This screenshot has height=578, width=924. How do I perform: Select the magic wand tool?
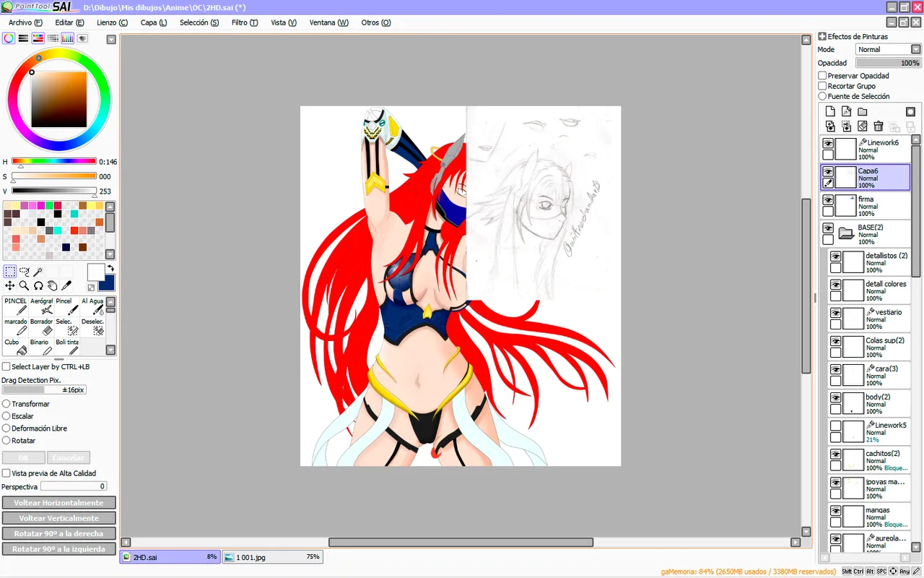pyautogui.click(x=38, y=272)
